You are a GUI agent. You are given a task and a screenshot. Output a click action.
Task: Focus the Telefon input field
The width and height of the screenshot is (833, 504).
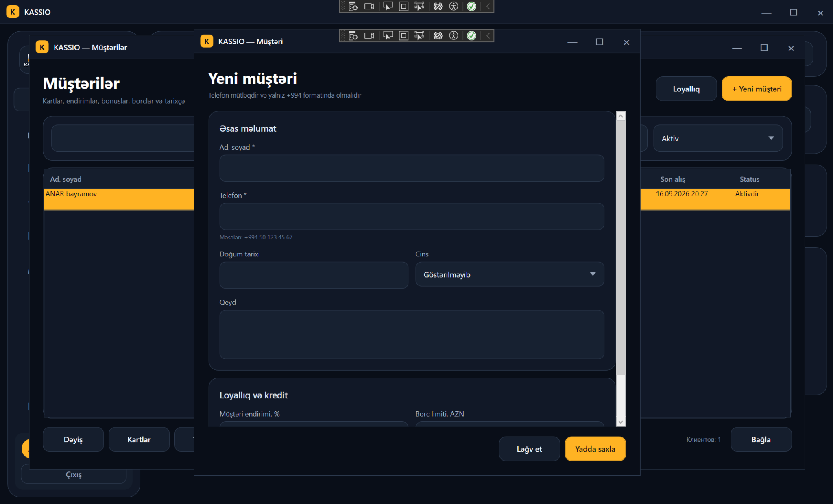click(x=412, y=217)
